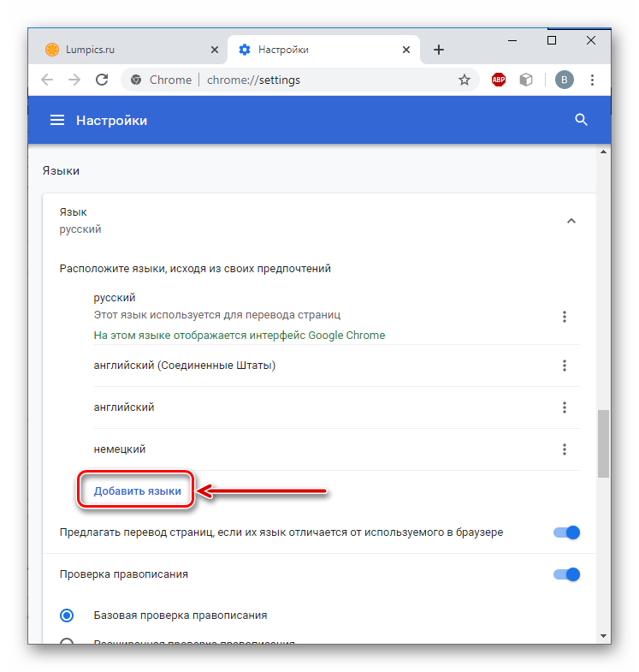Search settings with the magnifier icon

(x=581, y=120)
